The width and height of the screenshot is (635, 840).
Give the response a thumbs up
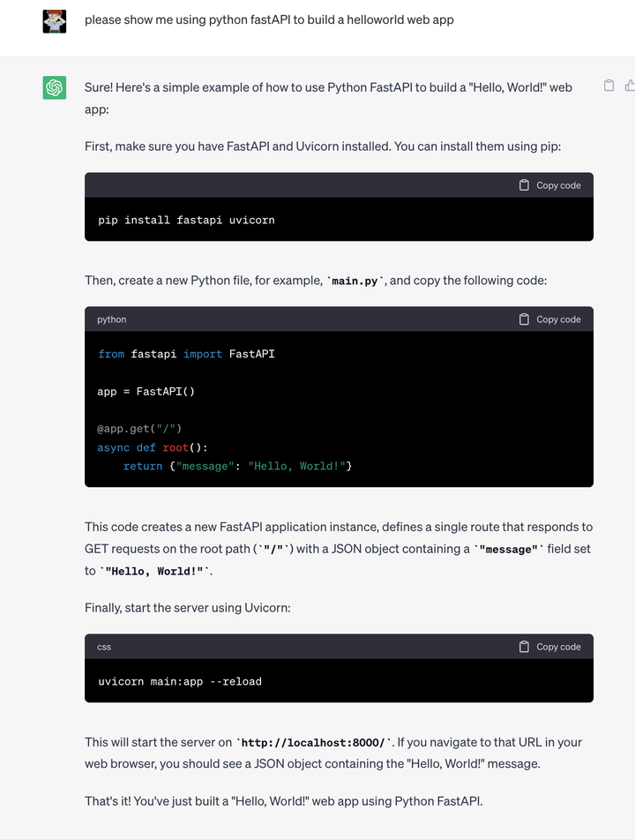(630, 86)
